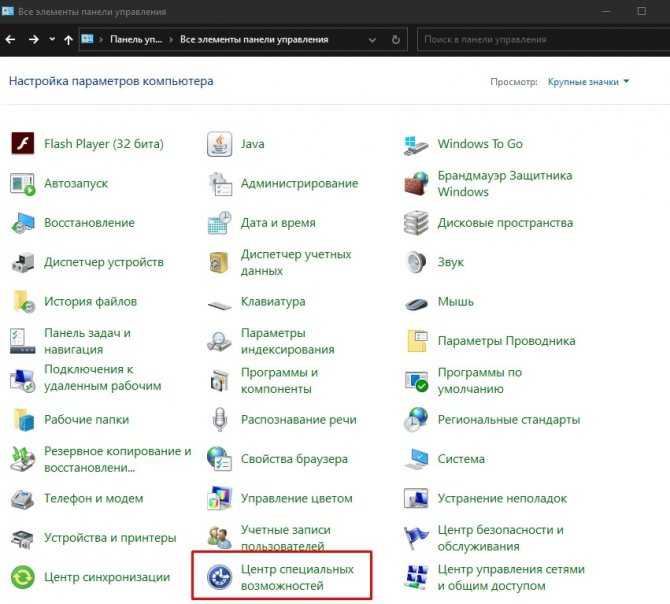670x604 pixels.
Task: Open Подключения к удаленным рабочим link
Action: 103,378
